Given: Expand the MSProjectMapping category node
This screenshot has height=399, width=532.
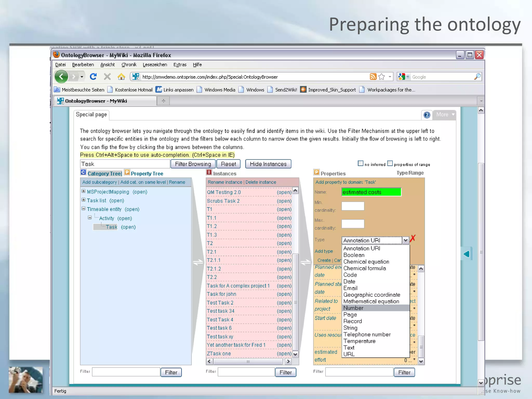Looking at the screenshot, I should [83, 191].
